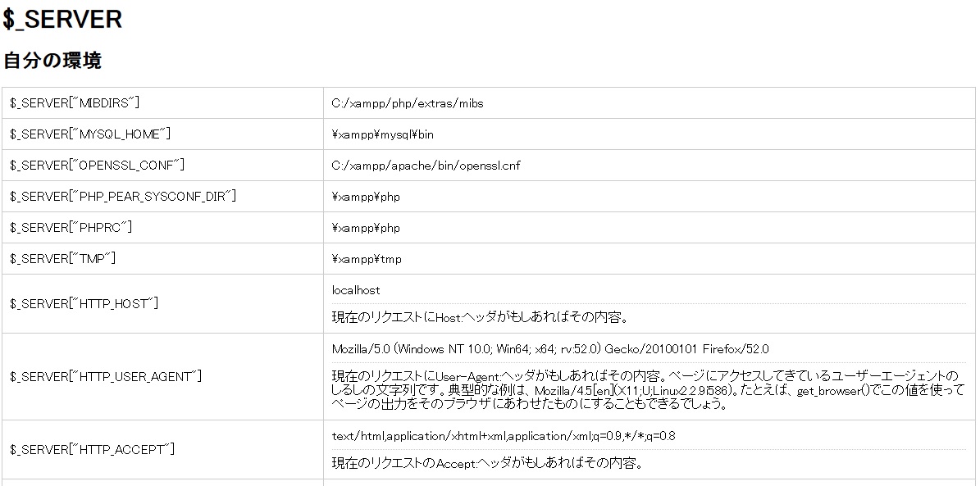Screen dimensions: 980x486
Task: Select the $_SERVER["MYSQL_HOME"] key cell
Action: pyautogui.click(x=162, y=134)
